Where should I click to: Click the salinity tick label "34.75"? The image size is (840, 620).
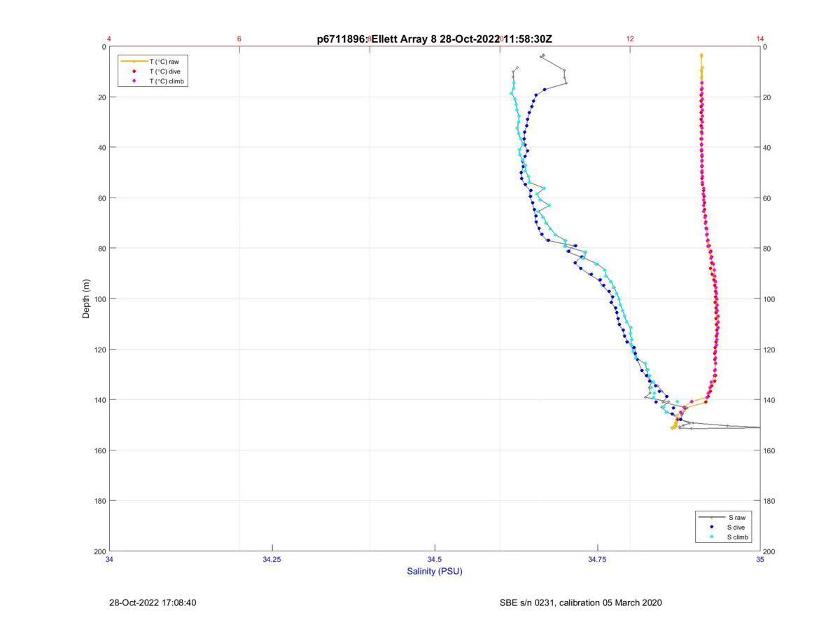[597, 559]
